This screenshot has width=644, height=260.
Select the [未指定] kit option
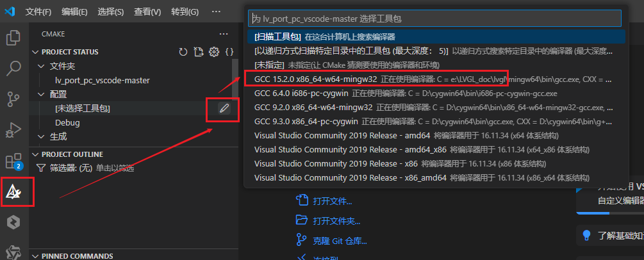click(436, 65)
